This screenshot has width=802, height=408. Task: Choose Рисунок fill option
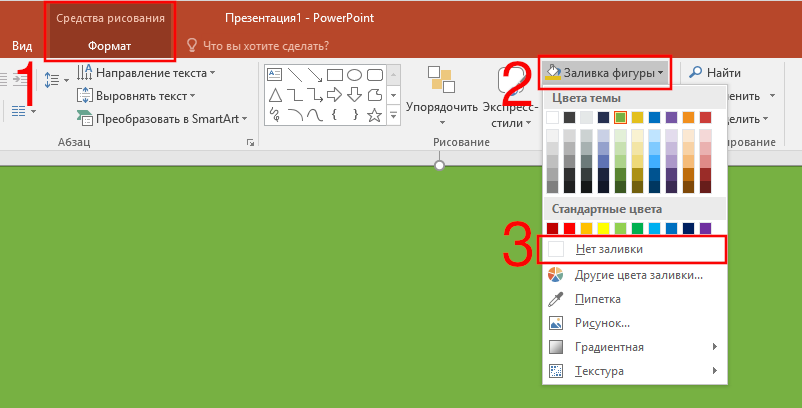coord(635,323)
